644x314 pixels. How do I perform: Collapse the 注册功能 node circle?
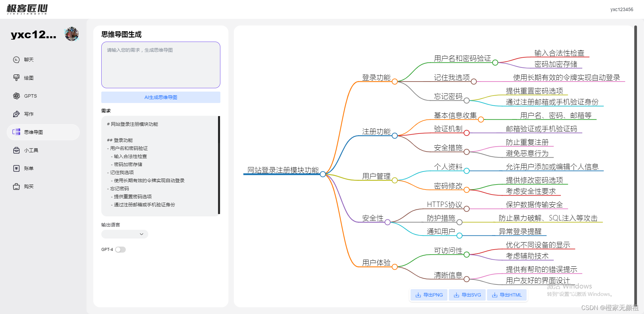(395, 136)
